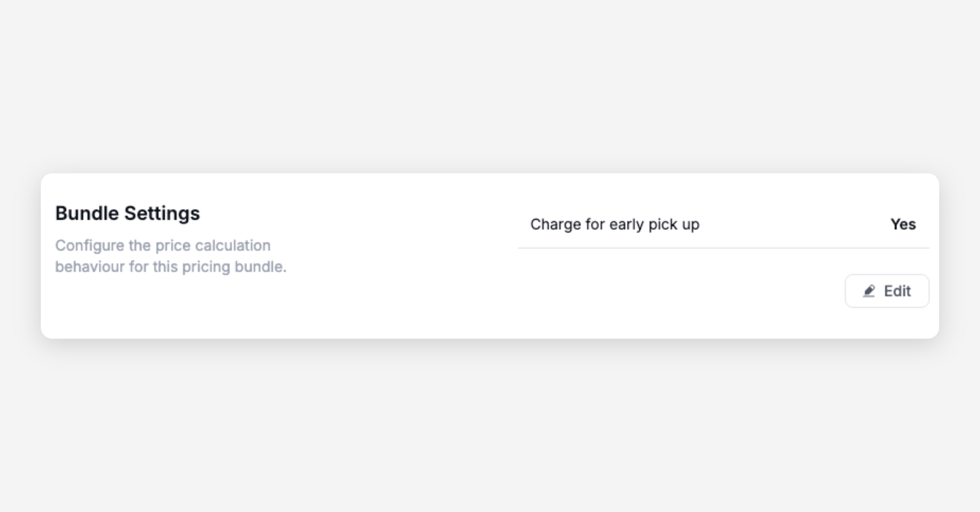Click the "Charge for early pick up" label
This screenshot has height=512, width=980.
pyautogui.click(x=615, y=224)
